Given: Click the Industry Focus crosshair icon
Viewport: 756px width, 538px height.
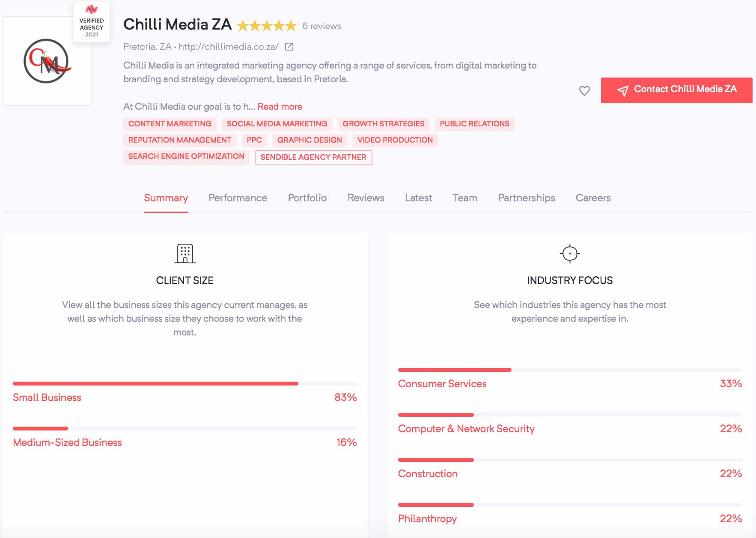Looking at the screenshot, I should [x=570, y=254].
